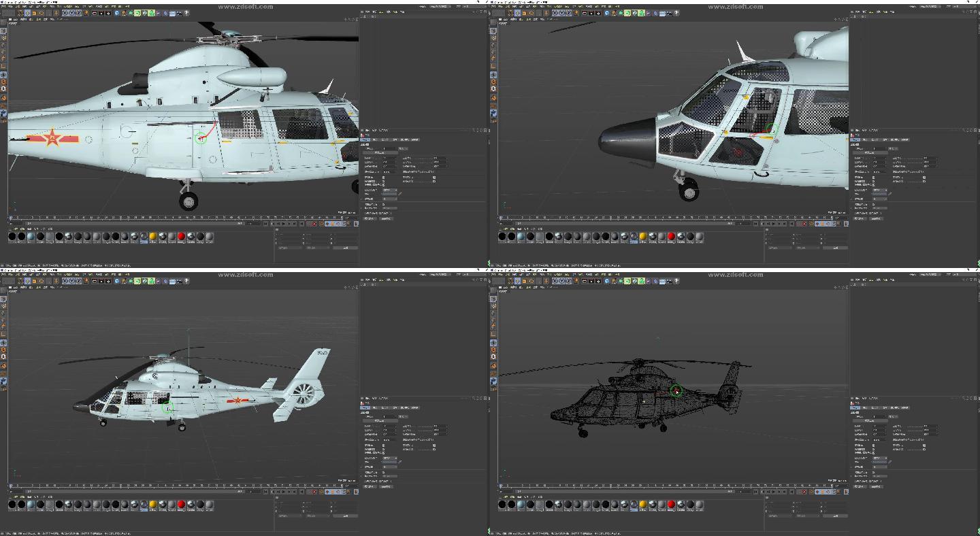Image resolution: width=980 pixels, height=536 pixels.
Task: Click the autokey icon beside record in cockpit window
Action: [x=811, y=224]
